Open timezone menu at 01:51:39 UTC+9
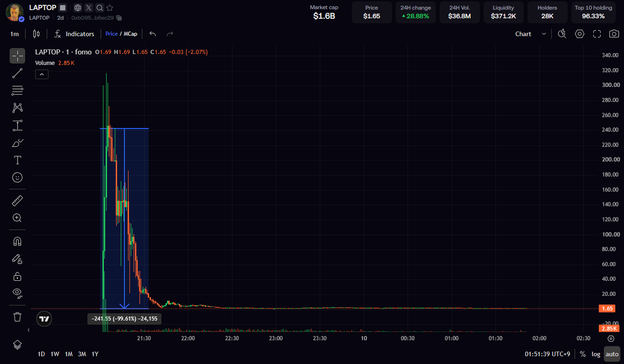 [548, 354]
